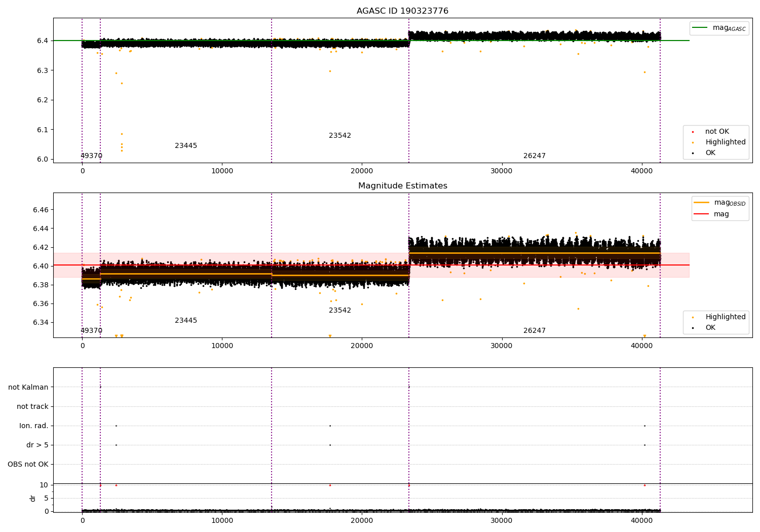The image size is (760, 532).
Task: Click obsid label "23542" in top panel
Action: pos(340,136)
